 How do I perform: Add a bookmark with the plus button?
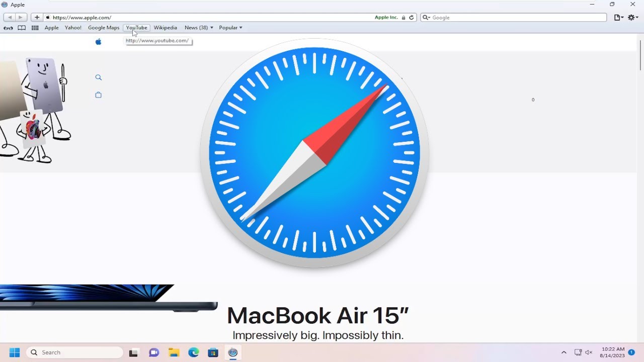tap(37, 17)
